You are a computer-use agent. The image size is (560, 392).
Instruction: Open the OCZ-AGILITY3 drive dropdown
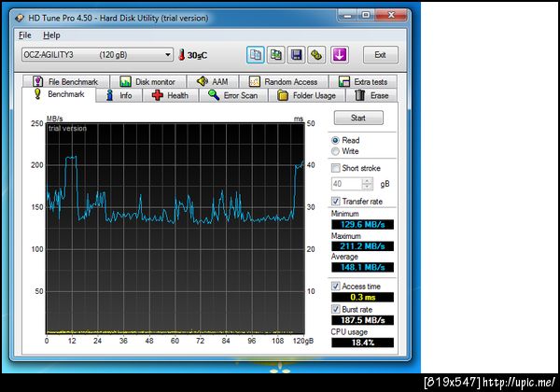click(97, 55)
